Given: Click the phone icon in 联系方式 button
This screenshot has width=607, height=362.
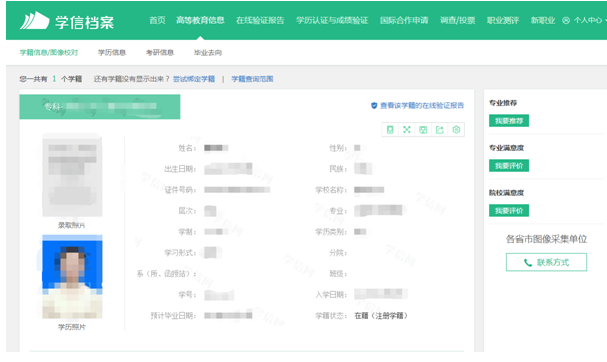Looking at the screenshot, I should [x=528, y=262].
